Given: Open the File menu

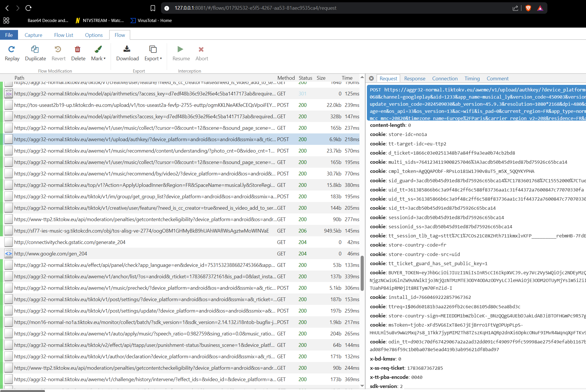Looking at the screenshot, I should pos(9,35).
